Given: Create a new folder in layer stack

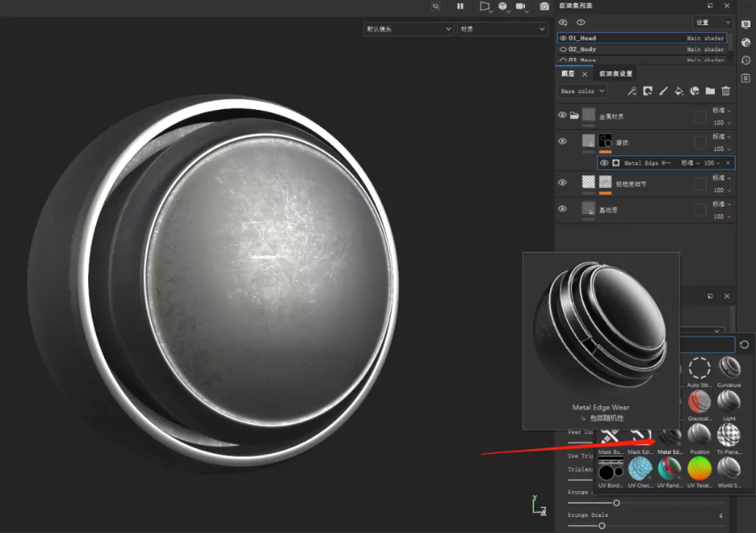Looking at the screenshot, I should pos(710,91).
